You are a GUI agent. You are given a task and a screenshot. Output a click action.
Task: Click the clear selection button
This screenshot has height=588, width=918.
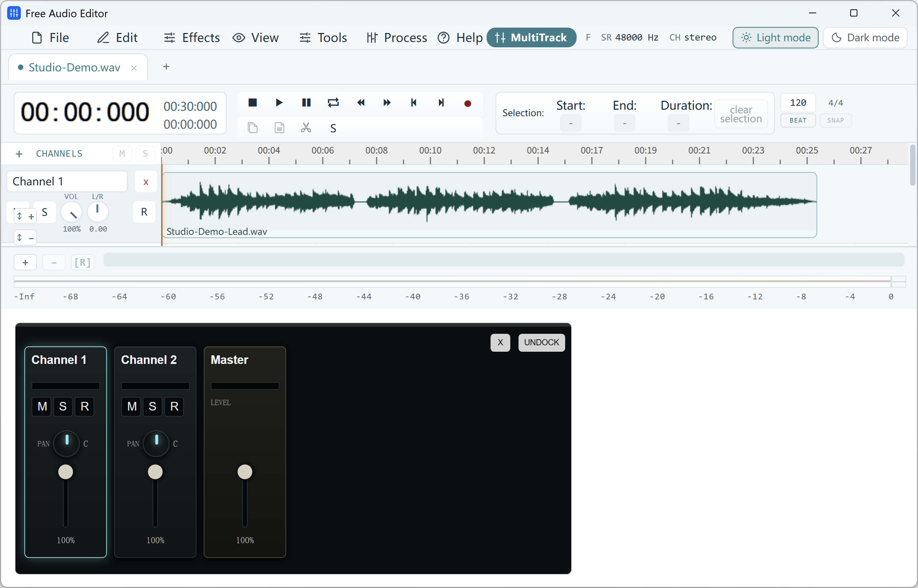point(741,114)
